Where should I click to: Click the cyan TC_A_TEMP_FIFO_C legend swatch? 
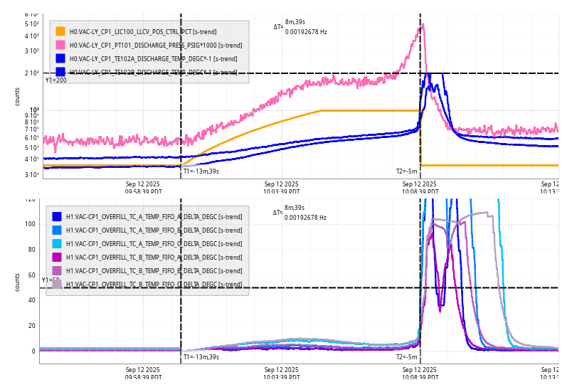click(x=57, y=243)
